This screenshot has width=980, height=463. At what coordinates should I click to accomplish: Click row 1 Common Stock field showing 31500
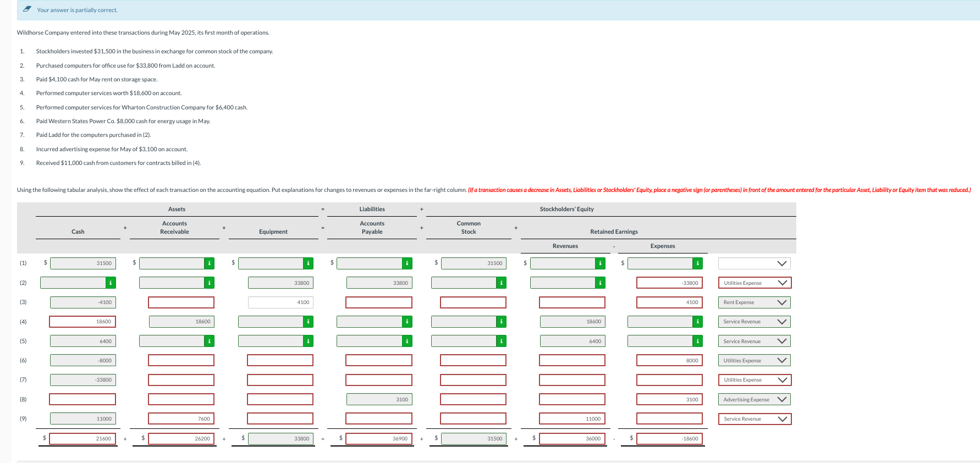pyautogui.click(x=474, y=263)
